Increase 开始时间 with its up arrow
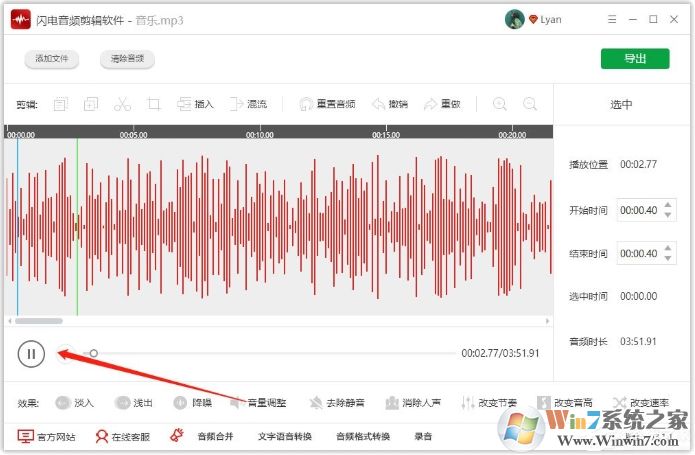695x455 pixels. tap(668, 205)
